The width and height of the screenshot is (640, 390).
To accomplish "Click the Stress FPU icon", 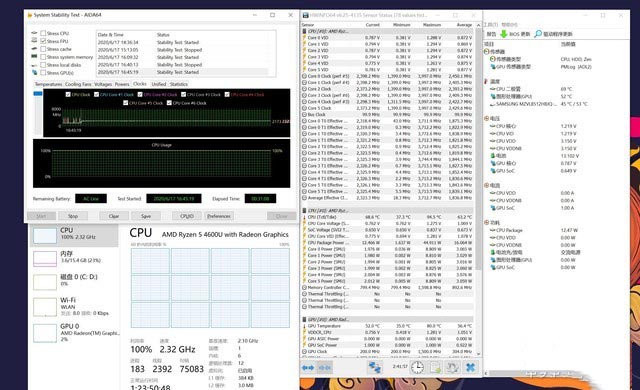I will click(x=34, y=41).
